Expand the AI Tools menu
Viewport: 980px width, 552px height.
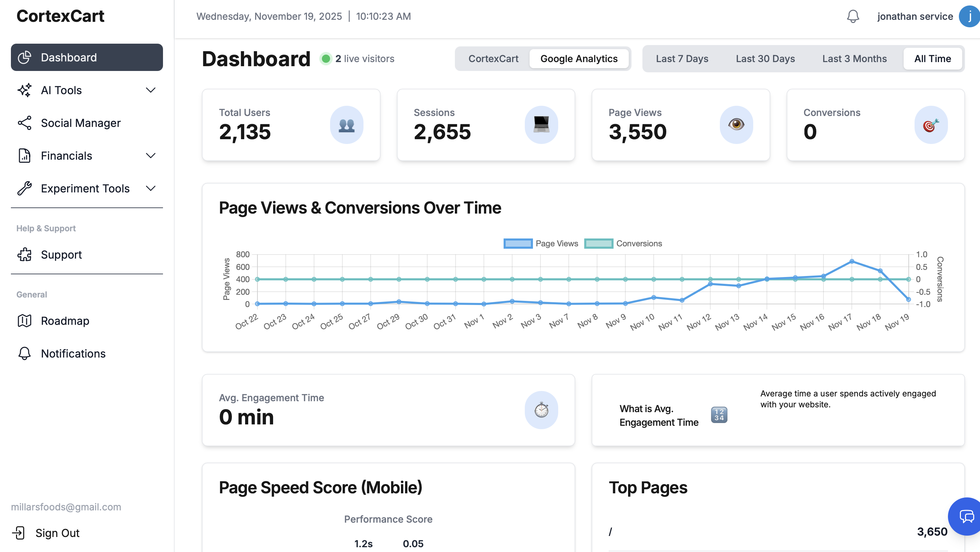151,90
